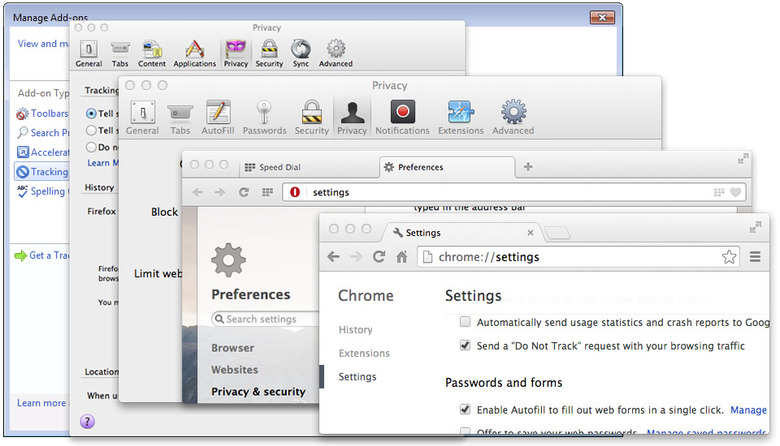Open Notifications pane in Safari preferences
Viewport: 780px width, 446px height.
(402, 114)
